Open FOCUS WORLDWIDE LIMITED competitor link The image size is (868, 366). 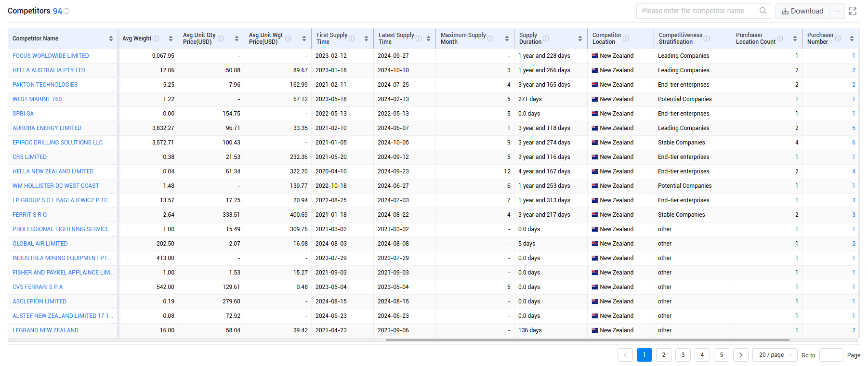[51, 56]
